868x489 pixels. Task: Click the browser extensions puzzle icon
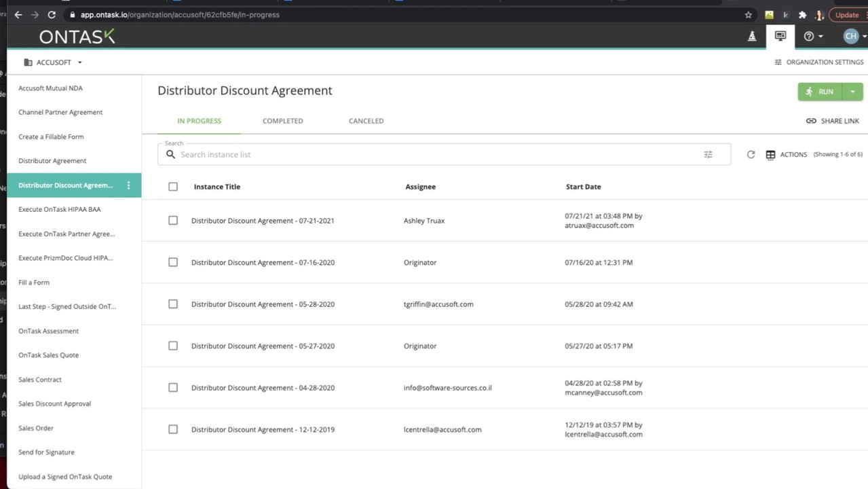(x=803, y=15)
